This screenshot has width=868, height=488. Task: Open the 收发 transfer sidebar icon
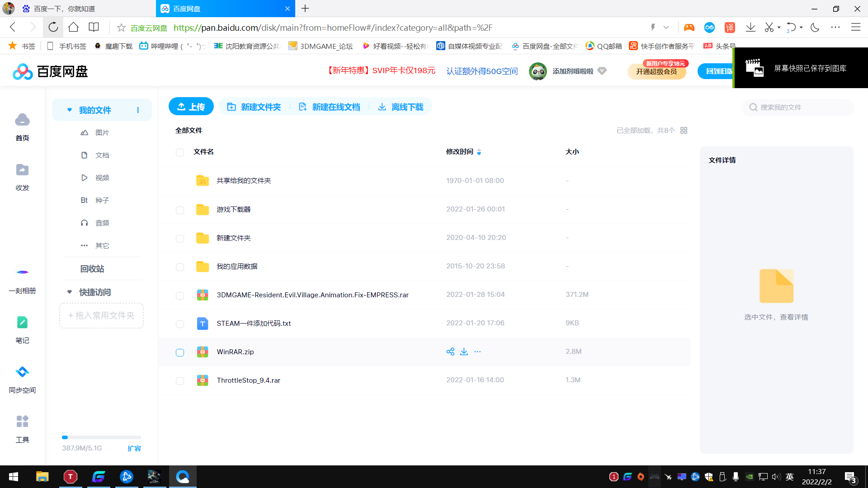click(x=22, y=170)
